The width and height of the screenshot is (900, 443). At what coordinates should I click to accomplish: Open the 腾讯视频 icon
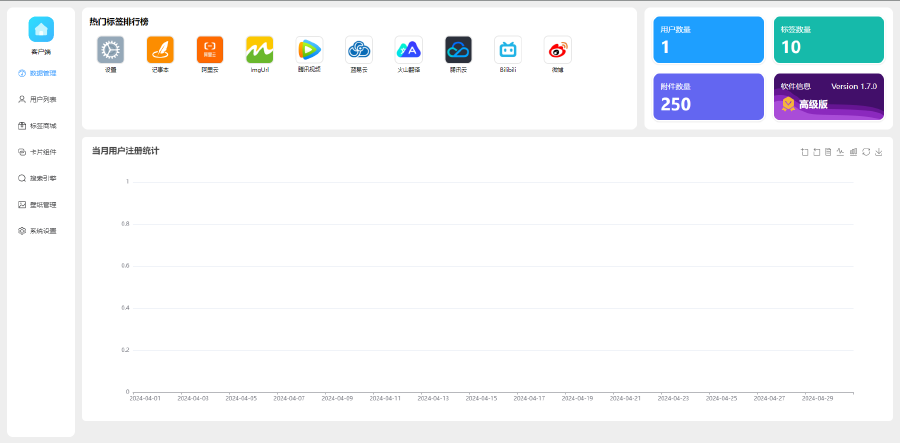click(x=309, y=49)
